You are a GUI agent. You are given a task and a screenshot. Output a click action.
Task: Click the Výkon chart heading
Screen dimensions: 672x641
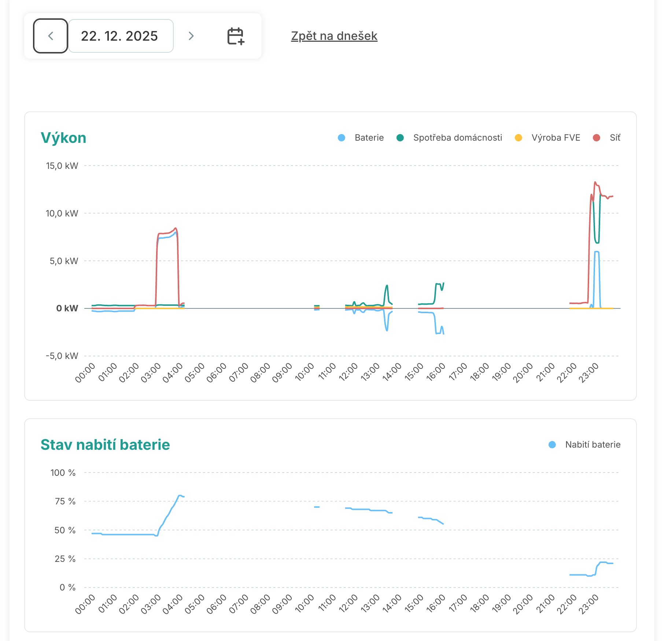coord(63,138)
